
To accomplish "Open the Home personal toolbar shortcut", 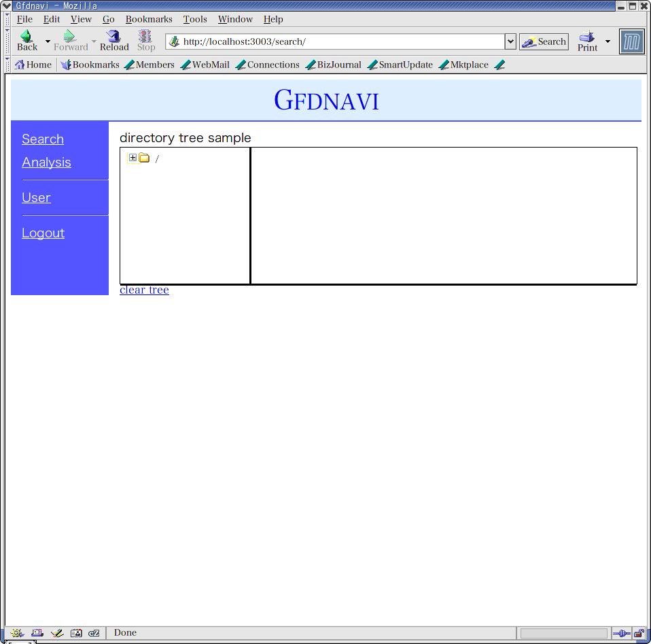I will coord(33,65).
